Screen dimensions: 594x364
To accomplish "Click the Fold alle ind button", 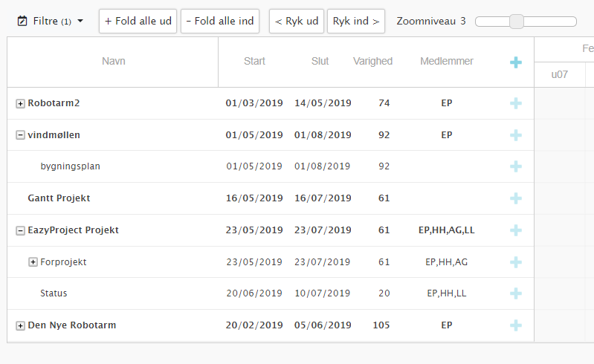I will click(220, 22).
